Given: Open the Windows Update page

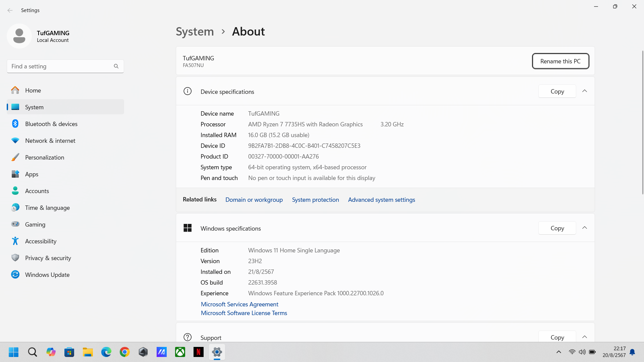Looking at the screenshot, I should (65, 275).
